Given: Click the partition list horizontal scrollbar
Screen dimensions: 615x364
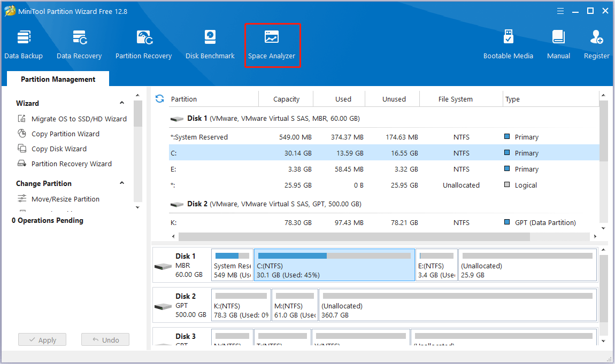Looking at the screenshot, I should (354, 236).
